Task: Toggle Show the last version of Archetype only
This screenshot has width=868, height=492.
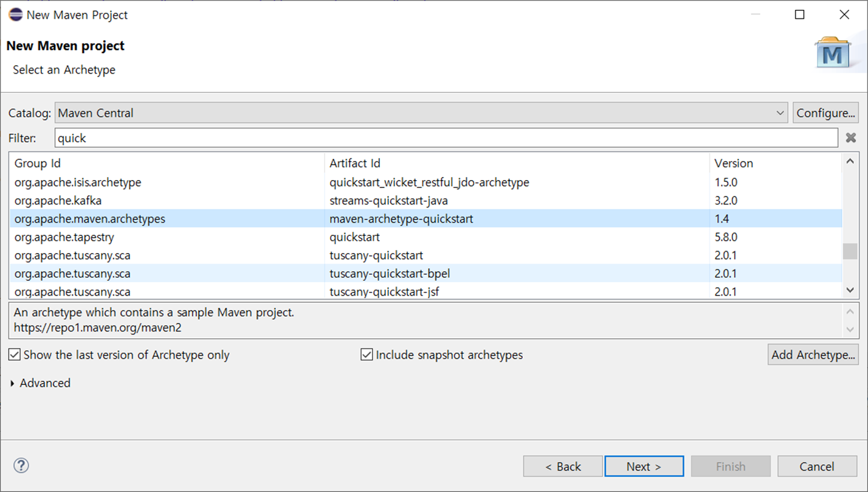Action: click(x=119, y=355)
